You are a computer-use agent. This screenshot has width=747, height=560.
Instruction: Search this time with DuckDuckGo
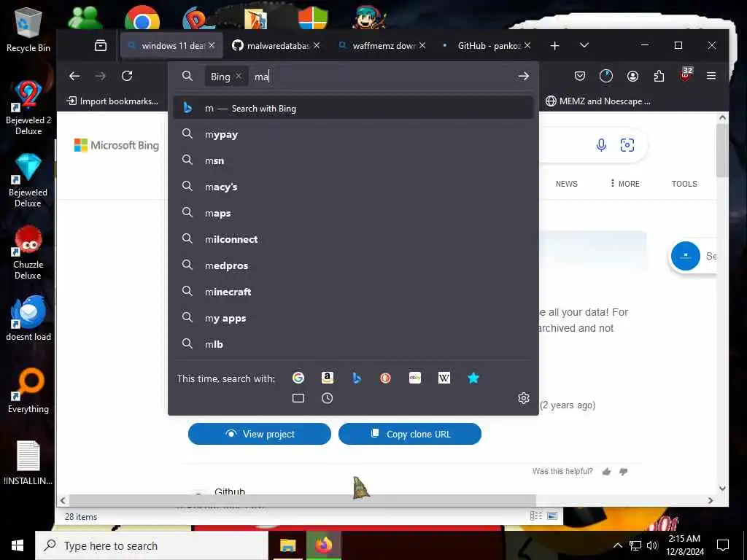[x=385, y=378]
